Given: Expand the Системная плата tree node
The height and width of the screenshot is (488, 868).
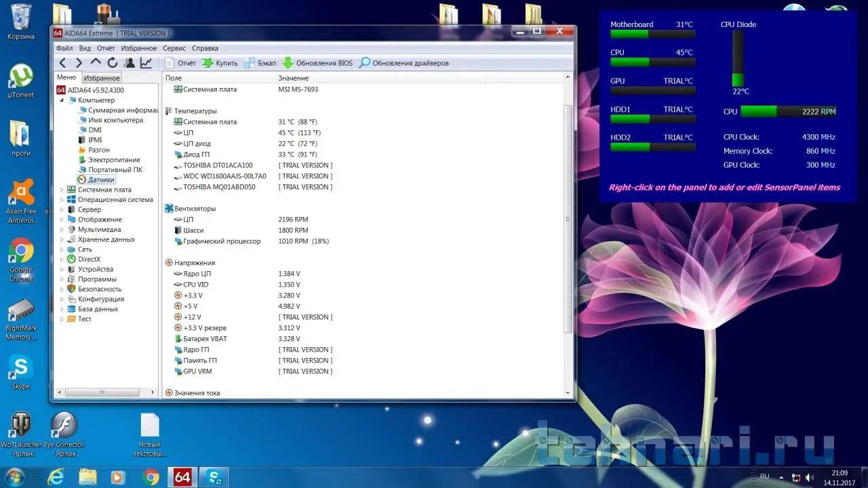Looking at the screenshot, I should (x=62, y=190).
